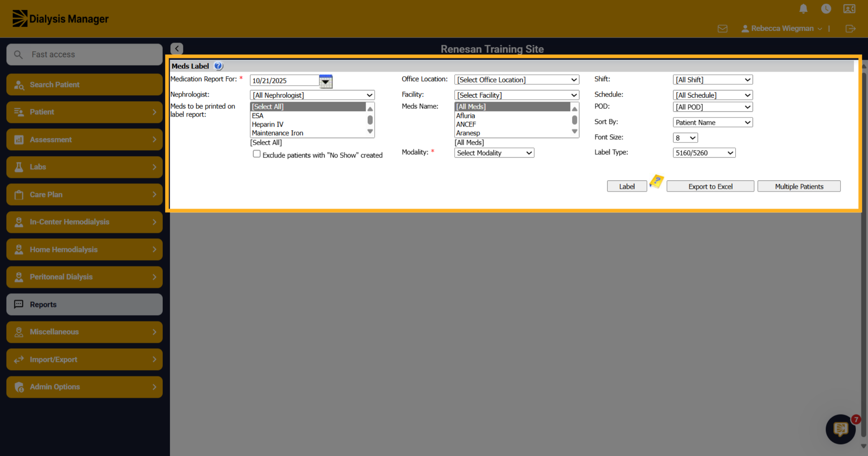Open the Sort By Patient Name dropdown
This screenshot has height=456, width=868.
click(712, 122)
